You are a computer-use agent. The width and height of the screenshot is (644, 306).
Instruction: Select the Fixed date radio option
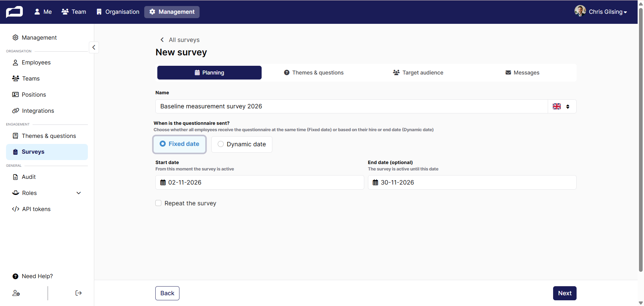[179, 144]
